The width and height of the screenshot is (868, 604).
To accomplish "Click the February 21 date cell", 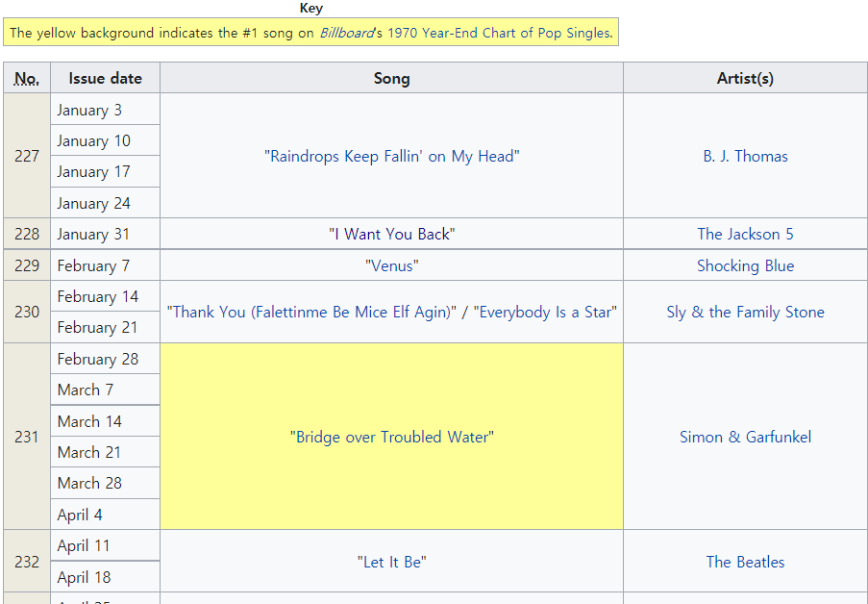I will tap(105, 328).
